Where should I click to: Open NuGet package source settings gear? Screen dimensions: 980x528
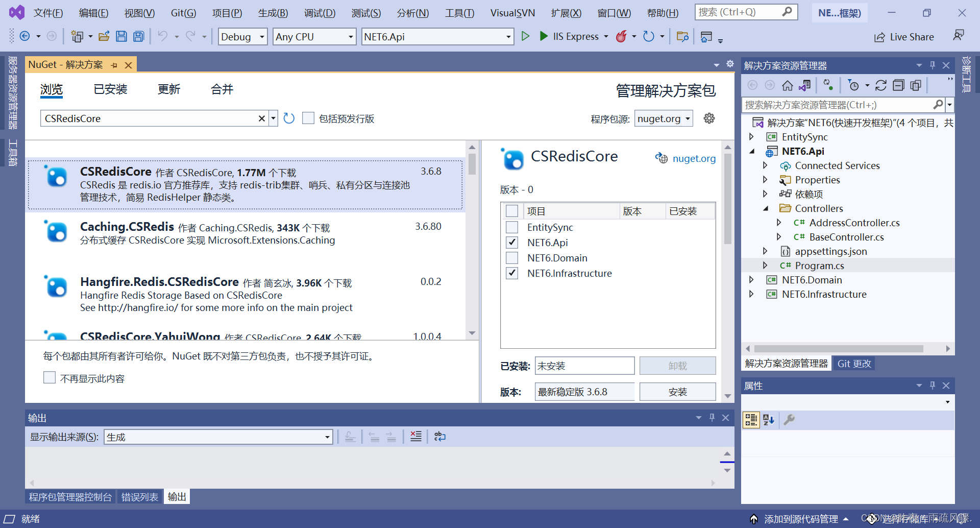pos(709,118)
